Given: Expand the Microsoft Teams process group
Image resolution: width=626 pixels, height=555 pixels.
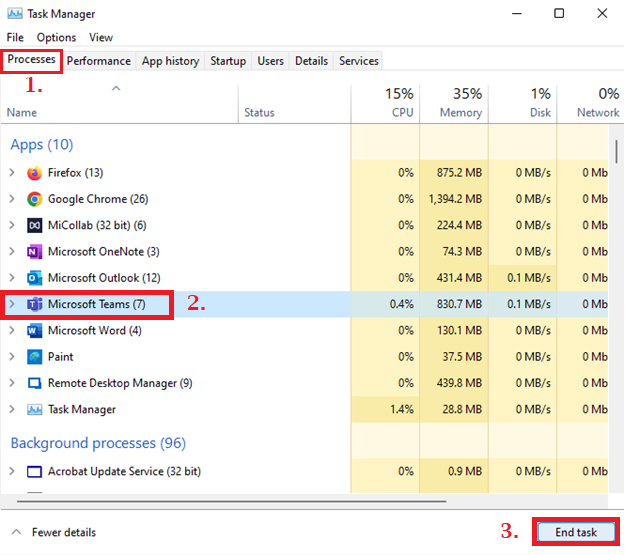Looking at the screenshot, I should pos(12,304).
